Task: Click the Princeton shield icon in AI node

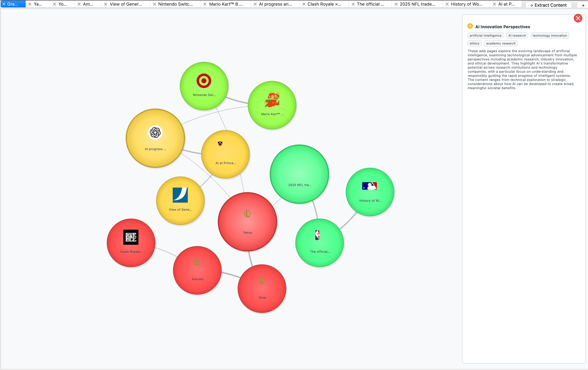Action: point(220,143)
